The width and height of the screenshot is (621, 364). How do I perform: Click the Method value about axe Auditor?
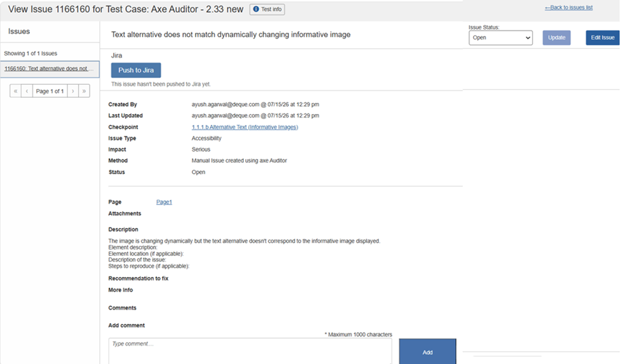click(x=239, y=161)
